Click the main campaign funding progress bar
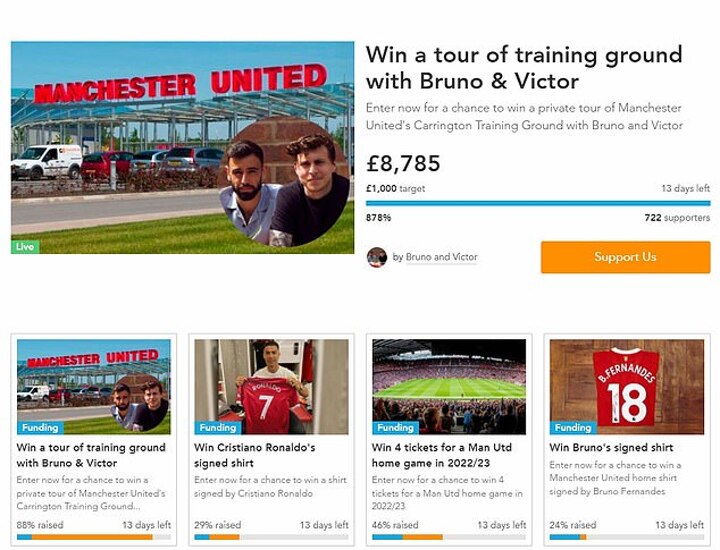The width and height of the screenshot is (720, 550). (x=538, y=202)
